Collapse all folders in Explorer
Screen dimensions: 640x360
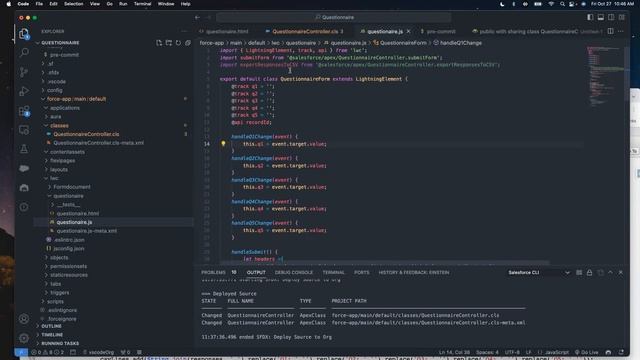click(188, 43)
